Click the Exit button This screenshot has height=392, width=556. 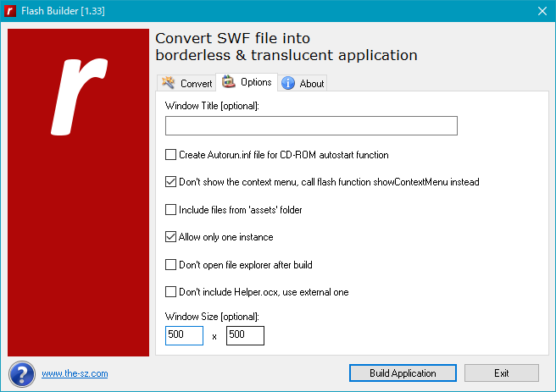502,373
